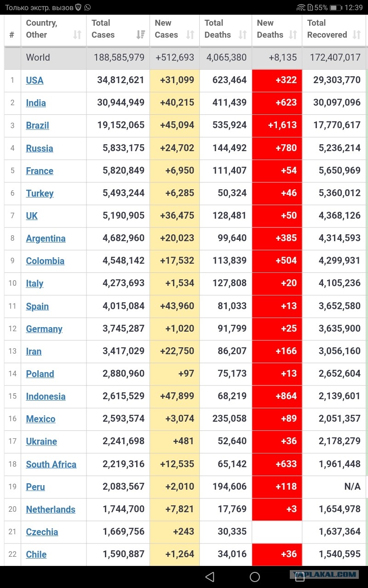Click the Total Cases column header
Viewport: 368px width, 588px height.
118,30
